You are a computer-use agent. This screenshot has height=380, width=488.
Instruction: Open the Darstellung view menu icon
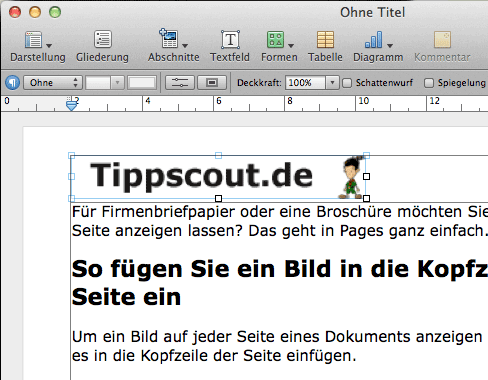pos(33,40)
